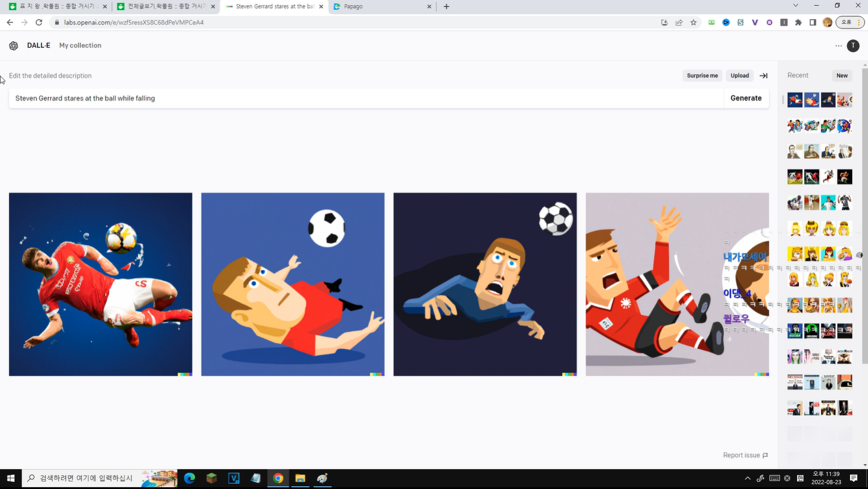Bookmark this page with the star icon
Viewport: 868px width, 489px height.
(x=693, y=22)
